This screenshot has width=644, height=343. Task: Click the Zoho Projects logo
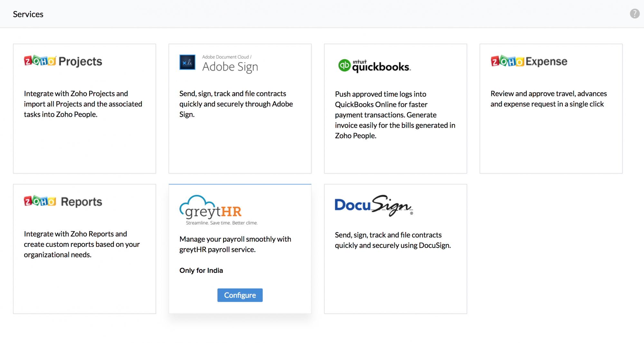point(63,61)
